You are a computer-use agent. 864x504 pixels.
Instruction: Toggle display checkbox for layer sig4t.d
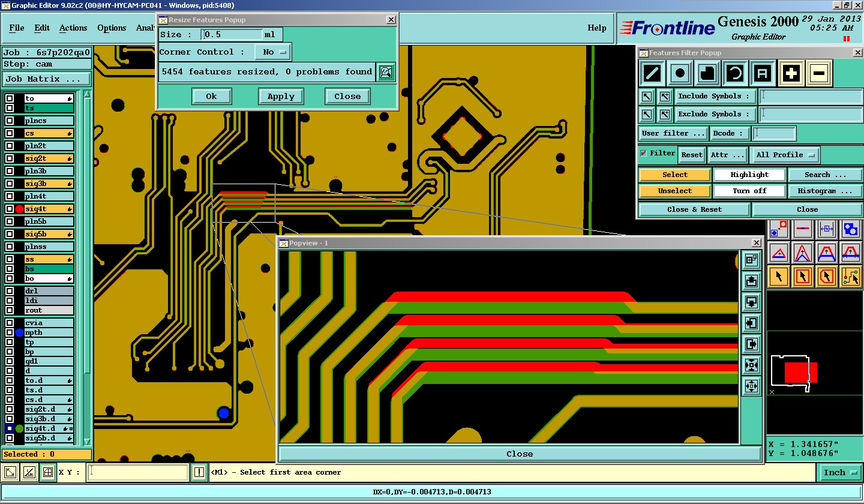coord(10,428)
